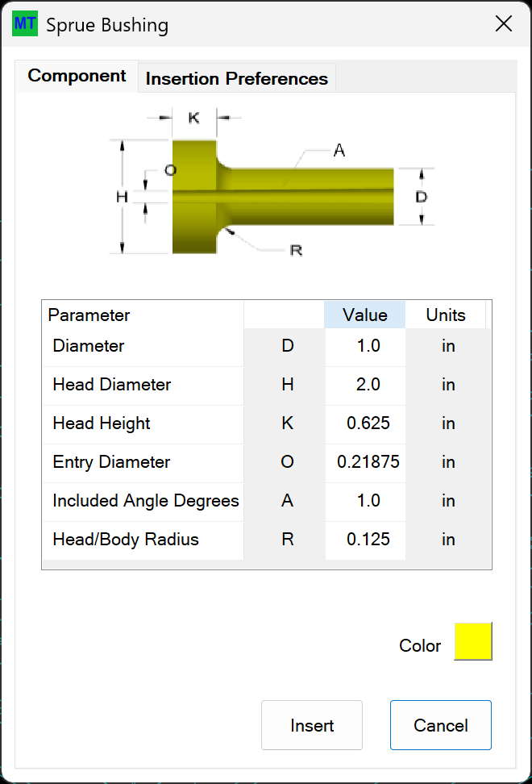Click units 'in' for Included Angle row

click(448, 501)
